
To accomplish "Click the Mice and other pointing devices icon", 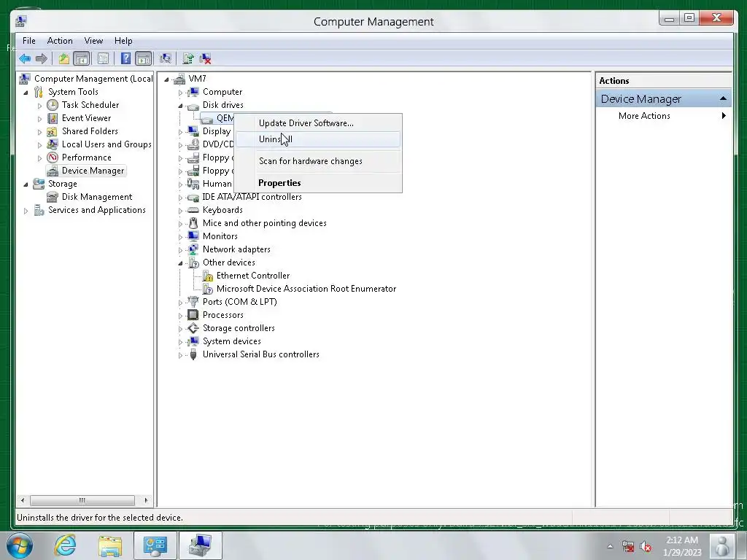I will click(193, 223).
